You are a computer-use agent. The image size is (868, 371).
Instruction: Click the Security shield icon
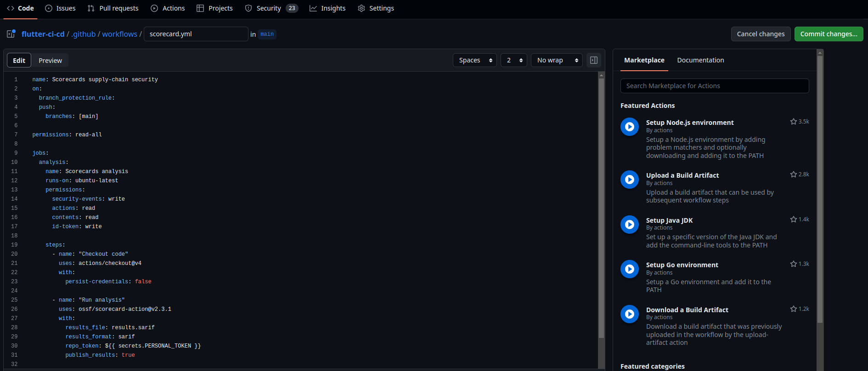(248, 8)
